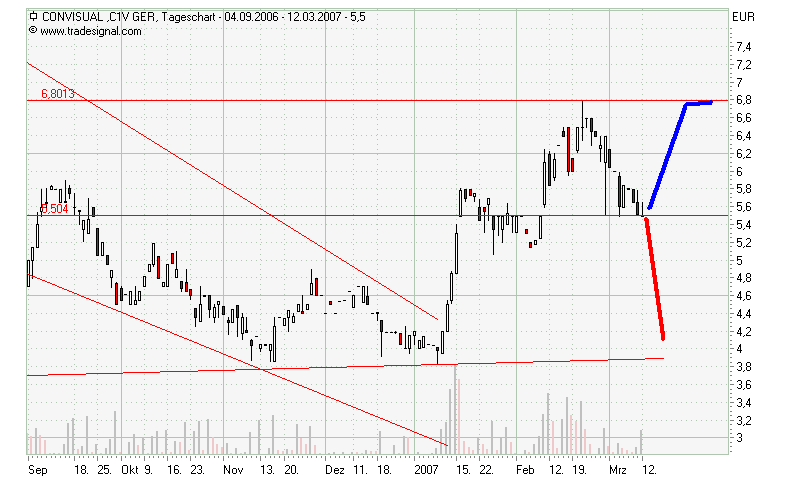Click the candlestick peak touching 6,8 resistance line
786x487 pixels.
click(583, 104)
